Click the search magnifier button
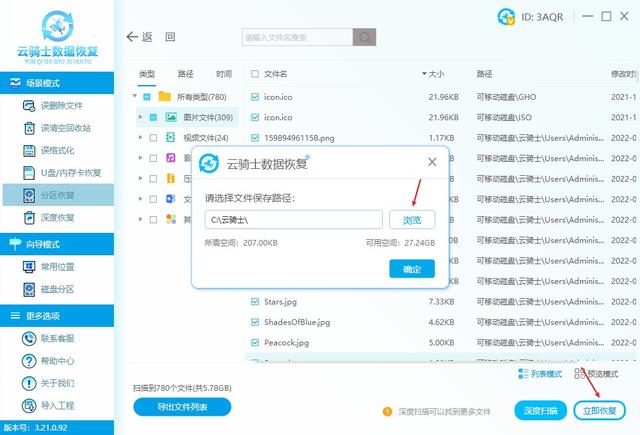Screen dimensions: 640x435 click(x=364, y=38)
